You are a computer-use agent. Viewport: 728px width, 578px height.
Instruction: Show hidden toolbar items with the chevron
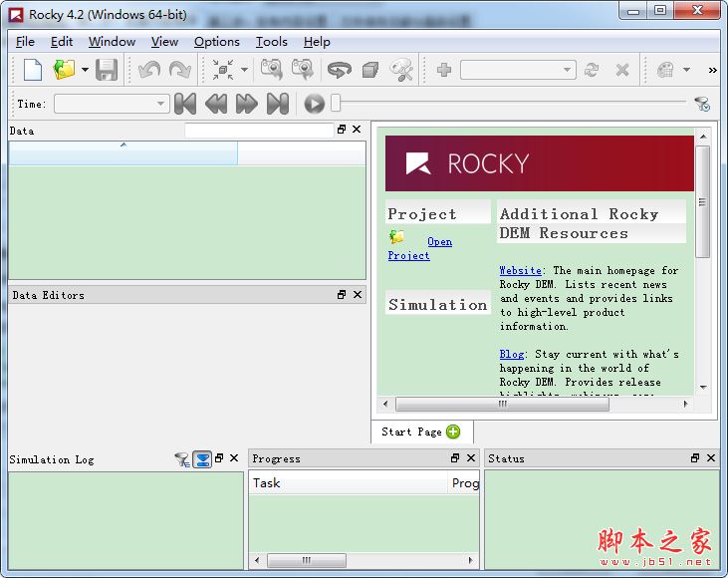[712, 70]
